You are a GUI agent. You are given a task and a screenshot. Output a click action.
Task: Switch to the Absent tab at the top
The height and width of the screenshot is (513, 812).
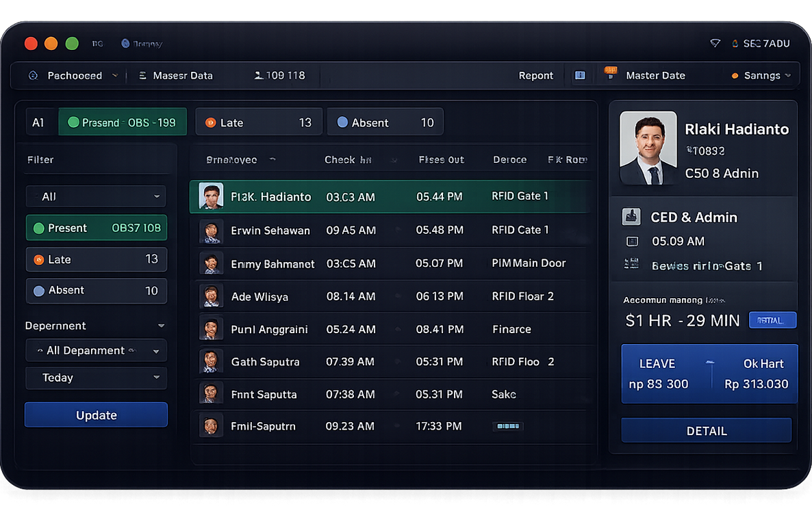tap(385, 122)
